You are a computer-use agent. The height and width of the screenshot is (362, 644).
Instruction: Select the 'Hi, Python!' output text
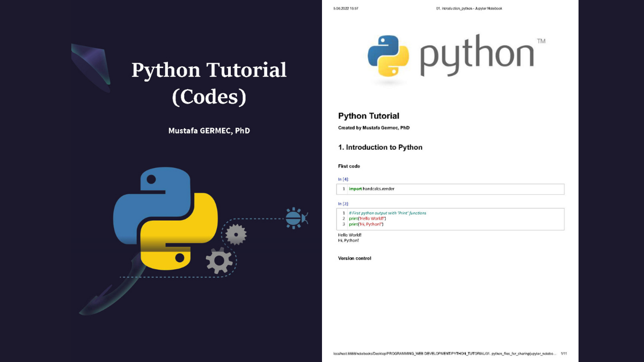[x=348, y=240]
